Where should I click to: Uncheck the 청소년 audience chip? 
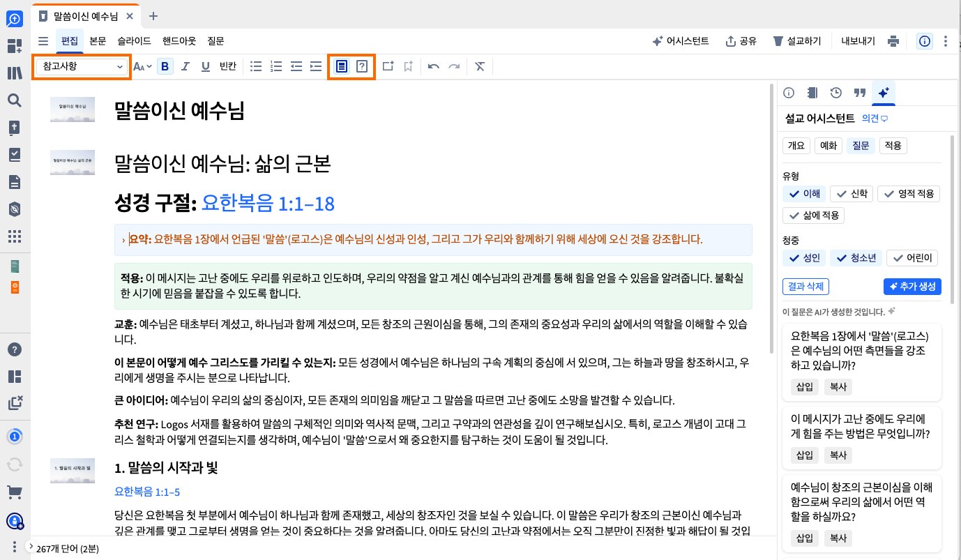pyautogui.click(x=856, y=258)
